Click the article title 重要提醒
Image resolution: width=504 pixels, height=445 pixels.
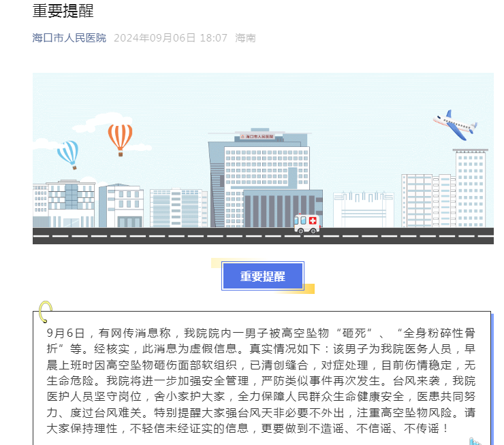(63, 11)
